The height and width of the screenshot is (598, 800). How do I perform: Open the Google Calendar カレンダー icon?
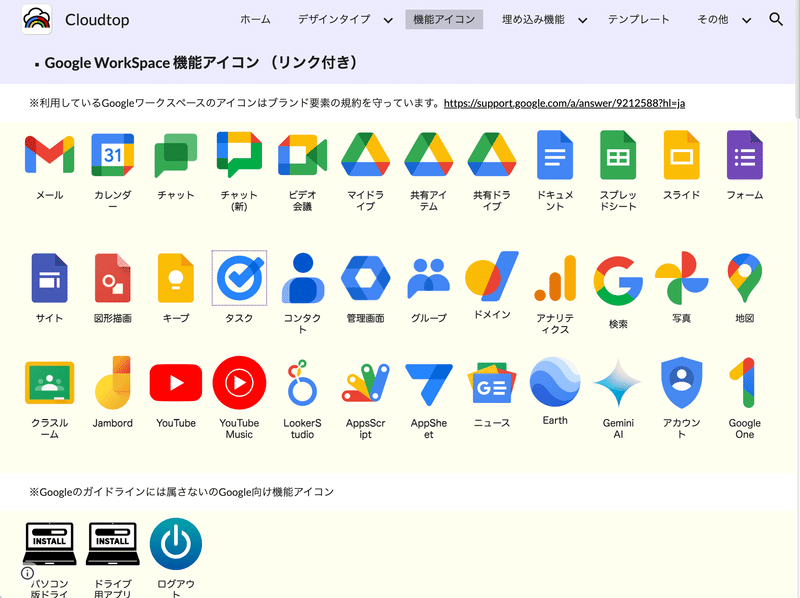click(113, 155)
